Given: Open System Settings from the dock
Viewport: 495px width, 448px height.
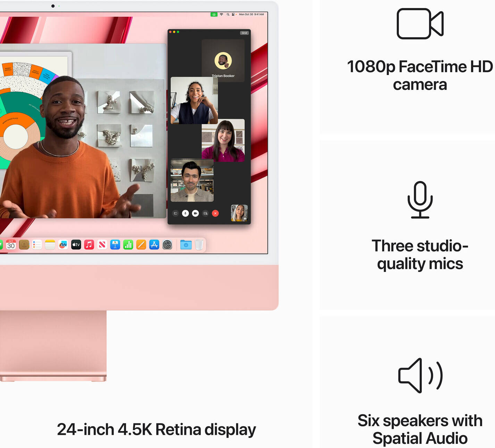Looking at the screenshot, I should coord(167,245).
